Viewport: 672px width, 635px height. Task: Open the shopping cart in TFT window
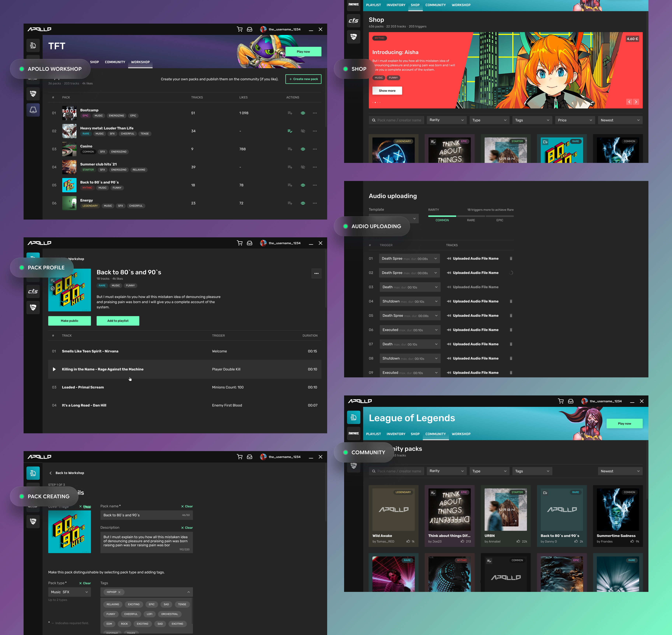[x=239, y=29]
